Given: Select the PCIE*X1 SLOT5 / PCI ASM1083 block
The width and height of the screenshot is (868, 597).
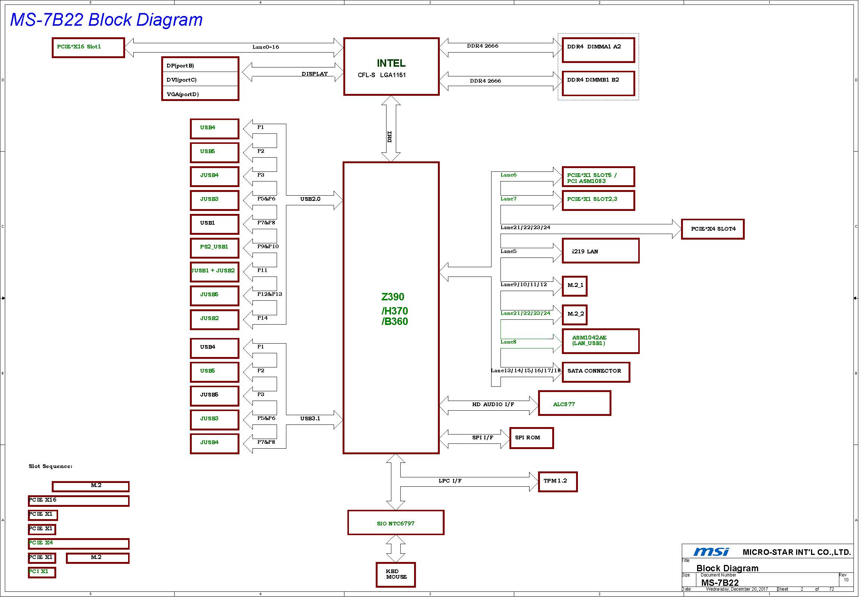Looking at the screenshot, I should pyautogui.click(x=598, y=177).
